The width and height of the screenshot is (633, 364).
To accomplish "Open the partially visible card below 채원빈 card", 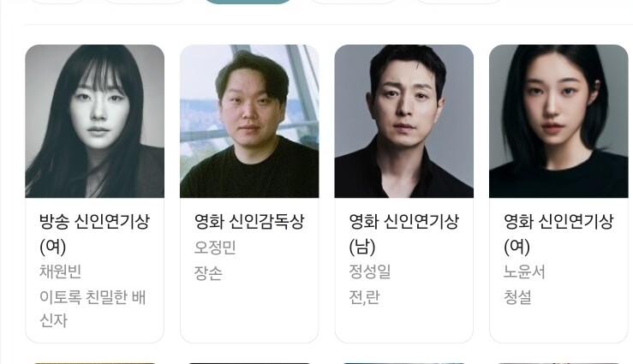I will [x=94, y=363].
